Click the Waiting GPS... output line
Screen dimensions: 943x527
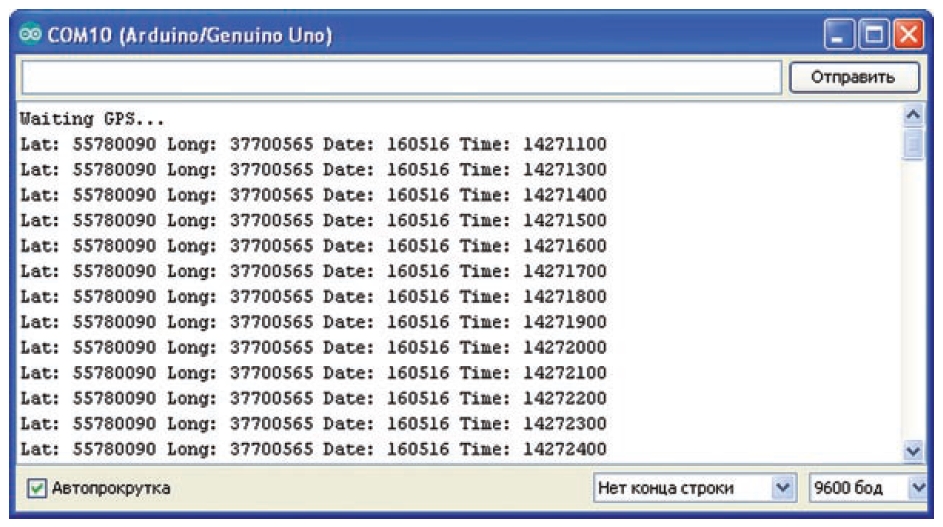[x=91, y=119]
